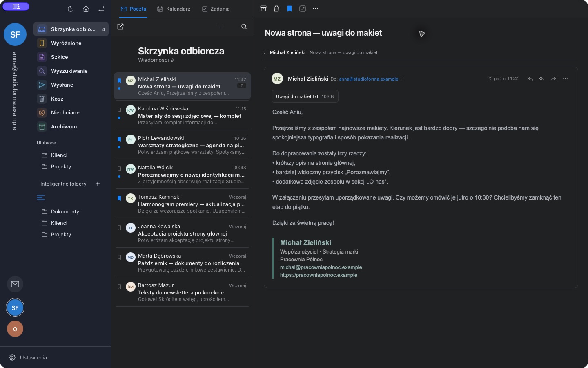The width and height of the screenshot is (588, 368).
Task: Switch to the Zadania tab
Action: tap(216, 9)
